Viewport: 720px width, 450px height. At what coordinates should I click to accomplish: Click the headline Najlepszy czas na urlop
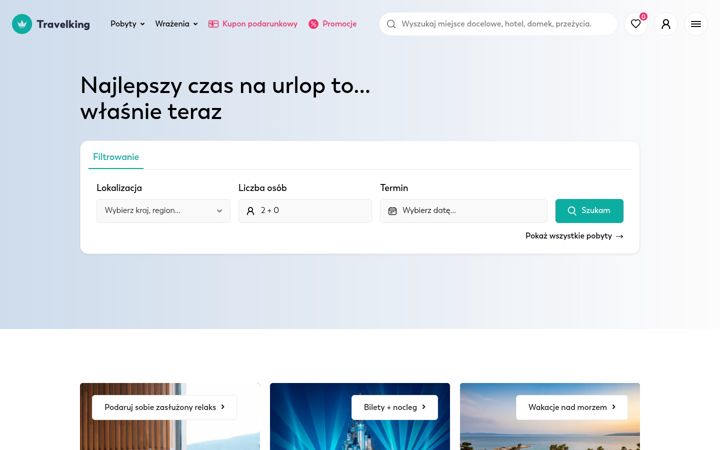(225, 98)
